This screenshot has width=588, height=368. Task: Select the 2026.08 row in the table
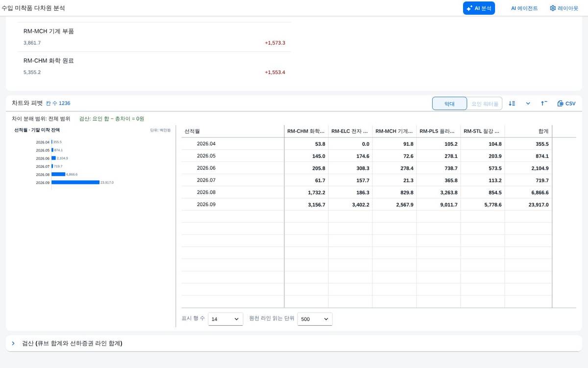coord(367,192)
